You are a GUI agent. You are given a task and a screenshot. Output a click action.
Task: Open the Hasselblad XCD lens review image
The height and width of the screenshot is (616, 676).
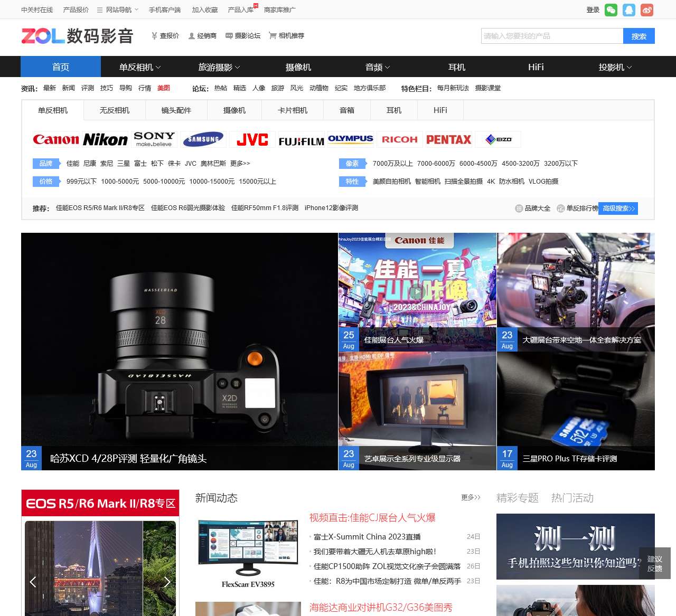tap(179, 351)
